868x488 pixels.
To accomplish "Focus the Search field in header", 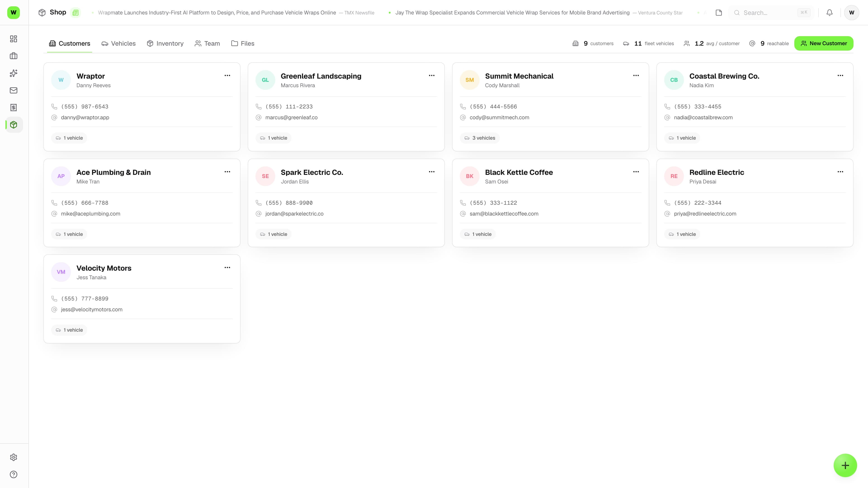I will (x=771, y=12).
